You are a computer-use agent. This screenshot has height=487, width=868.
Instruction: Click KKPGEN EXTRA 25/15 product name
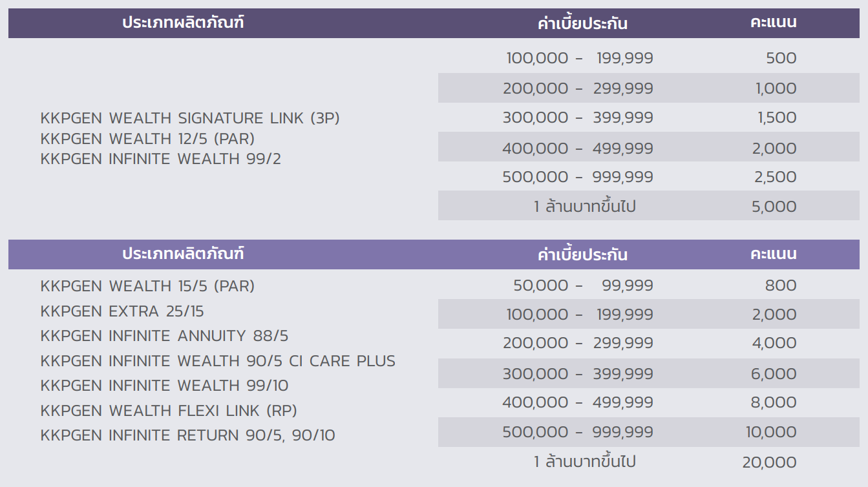pyautogui.click(x=122, y=311)
